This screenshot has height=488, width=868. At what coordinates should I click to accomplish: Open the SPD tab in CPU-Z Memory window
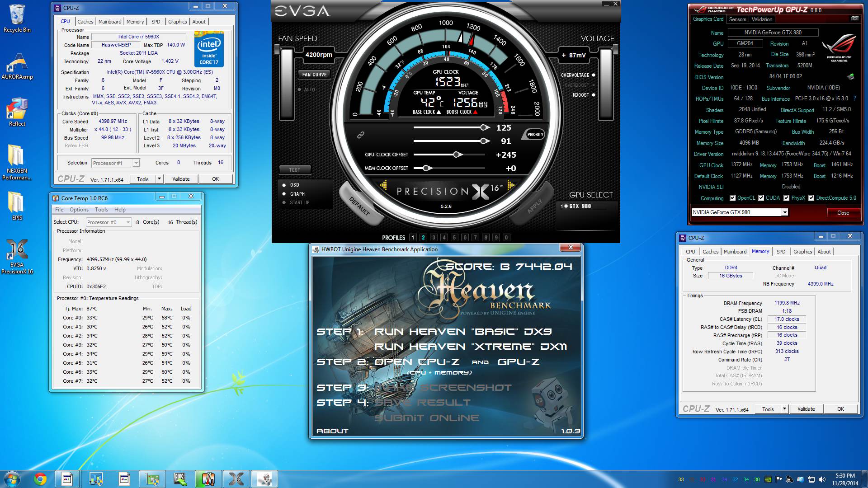(x=781, y=252)
